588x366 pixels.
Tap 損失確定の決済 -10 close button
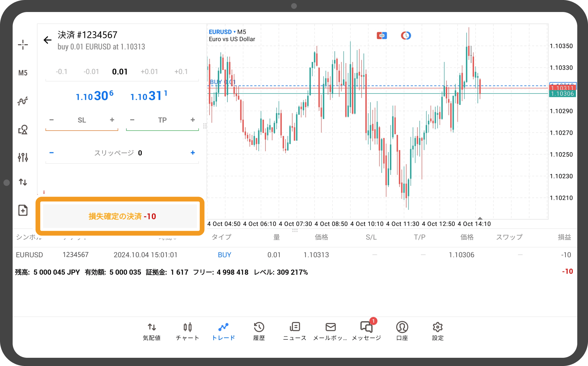point(120,216)
